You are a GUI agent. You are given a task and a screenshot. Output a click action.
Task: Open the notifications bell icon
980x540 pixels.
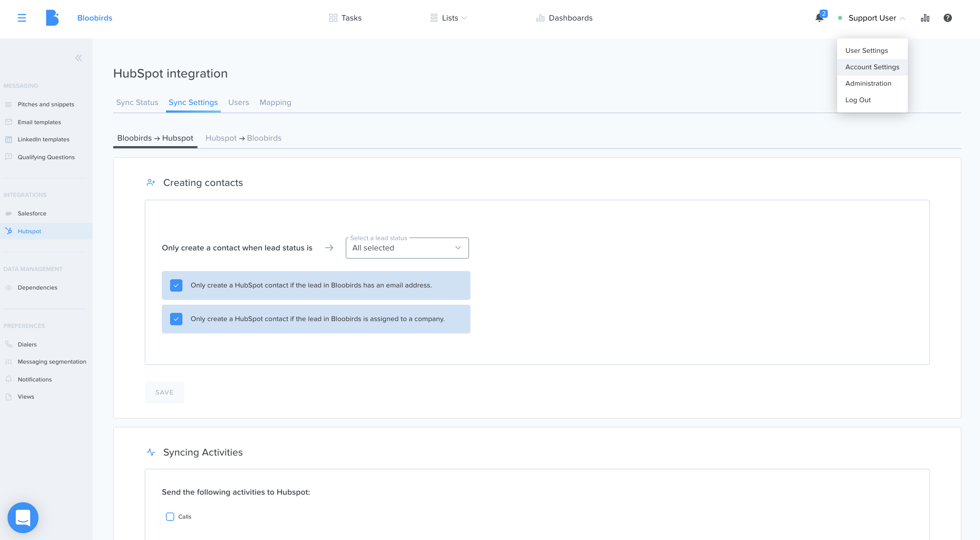click(819, 18)
